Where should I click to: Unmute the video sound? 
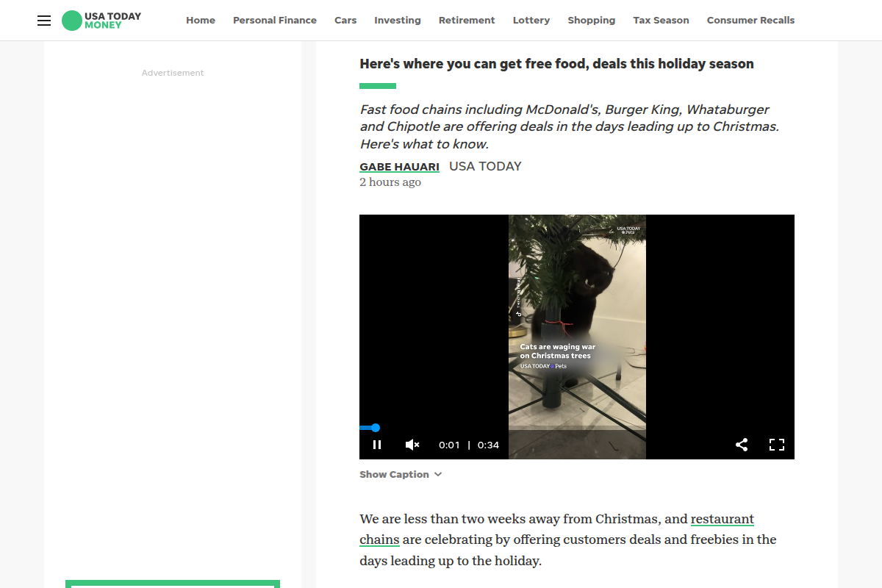tap(412, 445)
